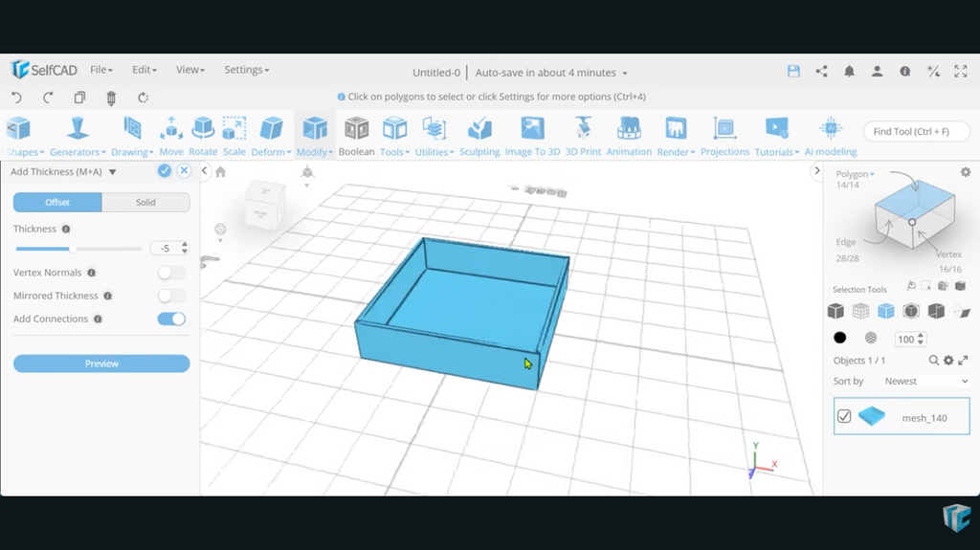Select solid black color mode circle
Viewport: 980px width, 550px height.
click(840, 338)
